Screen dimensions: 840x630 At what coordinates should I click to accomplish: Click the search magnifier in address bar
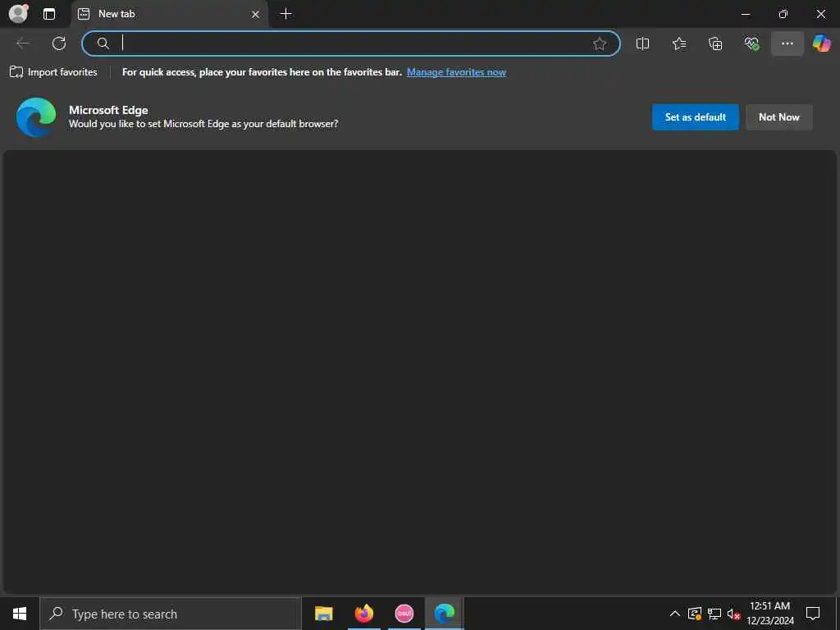tap(103, 43)
